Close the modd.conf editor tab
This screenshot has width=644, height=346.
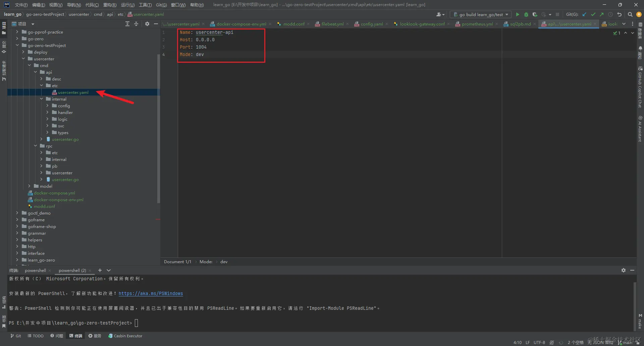click(x=308, y=24)
